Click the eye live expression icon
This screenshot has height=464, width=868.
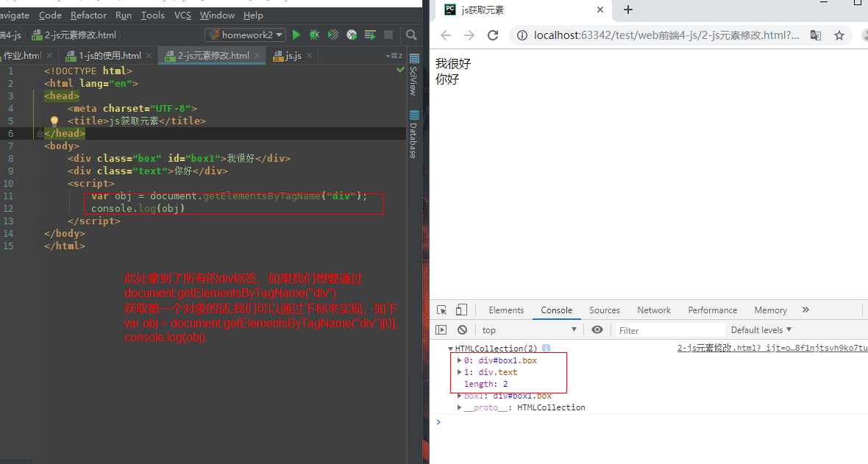597,329
